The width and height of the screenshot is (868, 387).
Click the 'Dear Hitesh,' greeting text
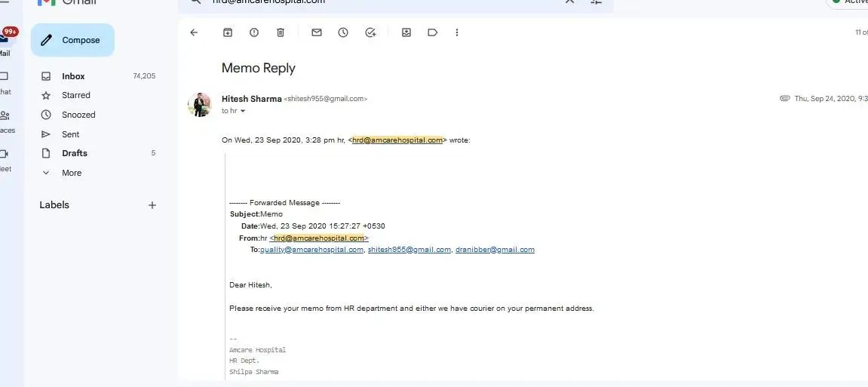tap(251, 285)
